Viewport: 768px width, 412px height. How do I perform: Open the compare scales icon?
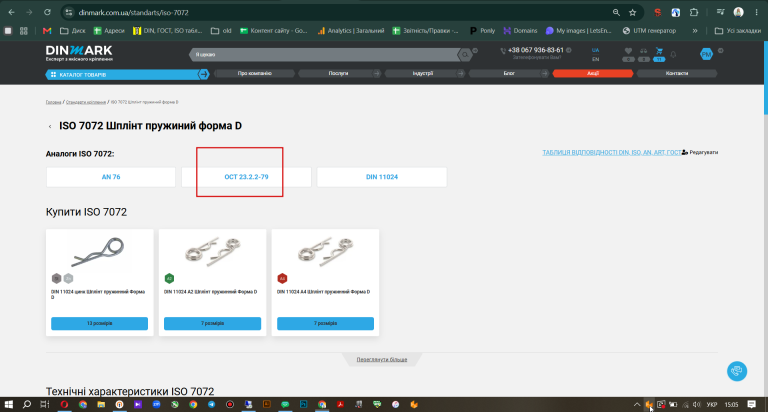point(644,51)
